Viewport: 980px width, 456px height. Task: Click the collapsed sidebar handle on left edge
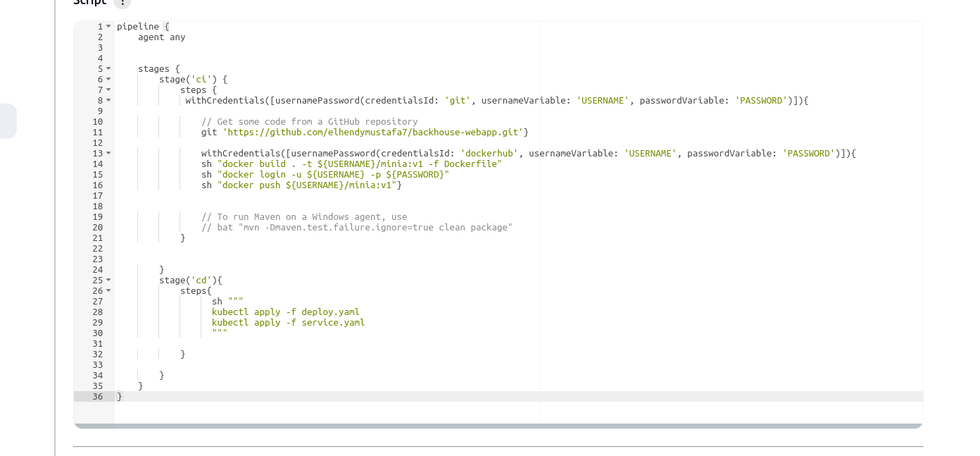point(5,120)
